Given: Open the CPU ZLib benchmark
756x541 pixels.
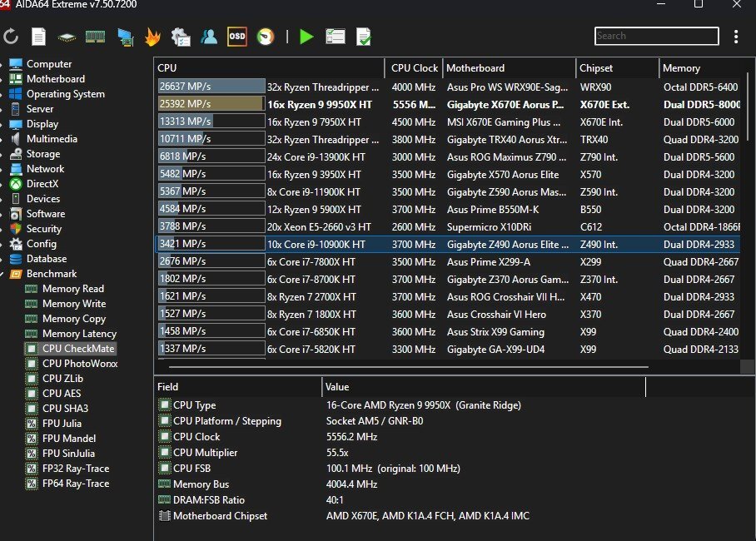Looking at the screenshot, I should point(62,379).
